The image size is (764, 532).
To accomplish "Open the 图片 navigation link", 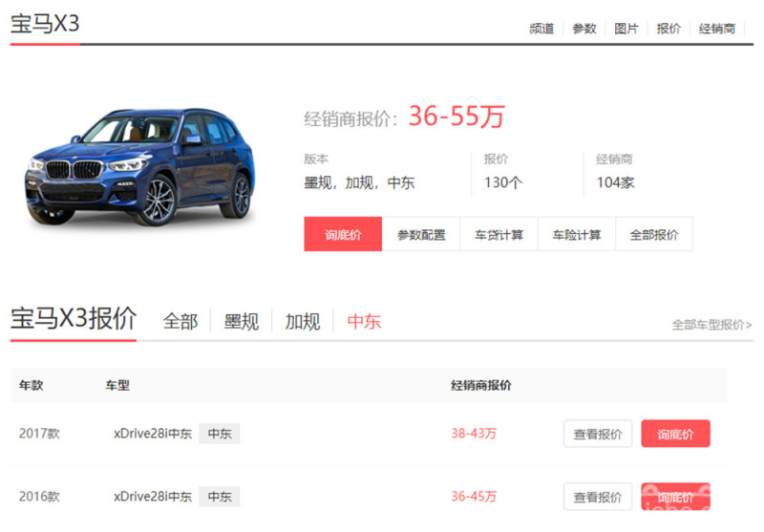I will 626,29.
